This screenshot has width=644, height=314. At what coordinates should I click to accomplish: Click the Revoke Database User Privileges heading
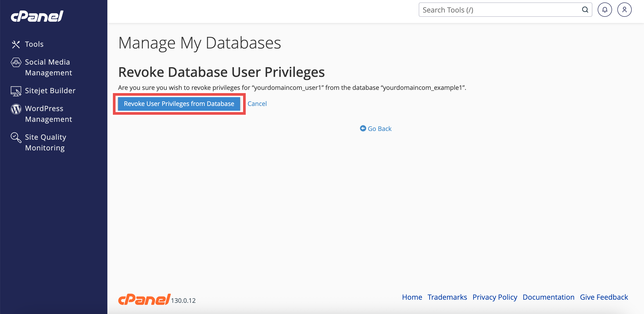(x=221, y=72)
